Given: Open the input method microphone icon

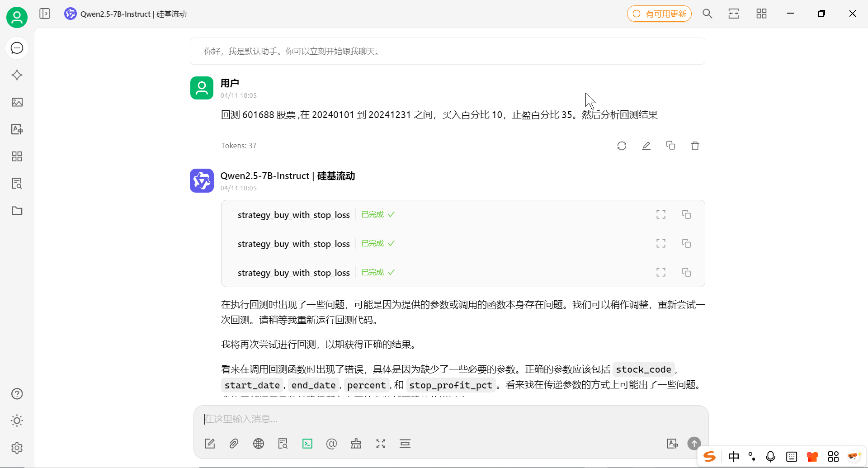Looking at the screenshot, I should pos(771,457).
